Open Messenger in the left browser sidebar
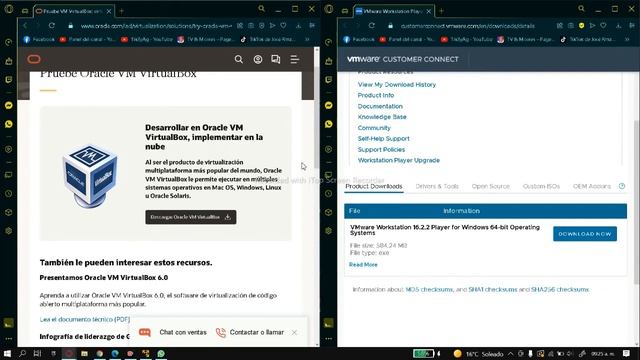 click(x=9, y=105)
